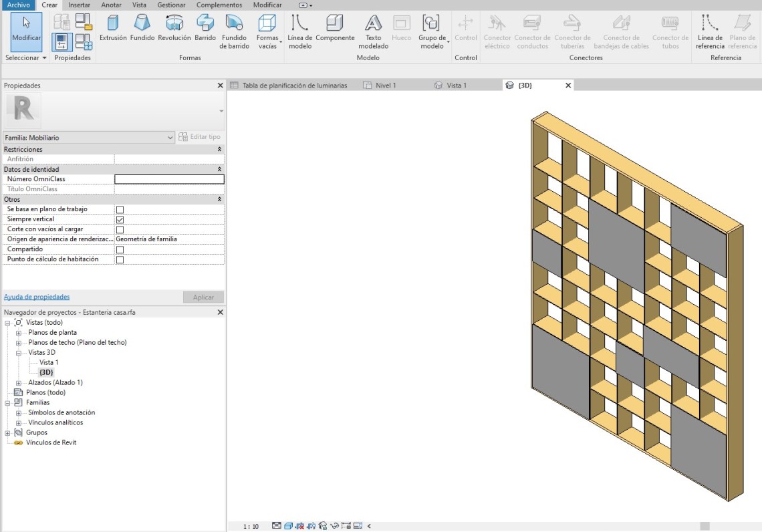Expand Alzados (Alzado 1) node
The height and width of the screenshot is (532, 762).
click(x=19, y=383)
